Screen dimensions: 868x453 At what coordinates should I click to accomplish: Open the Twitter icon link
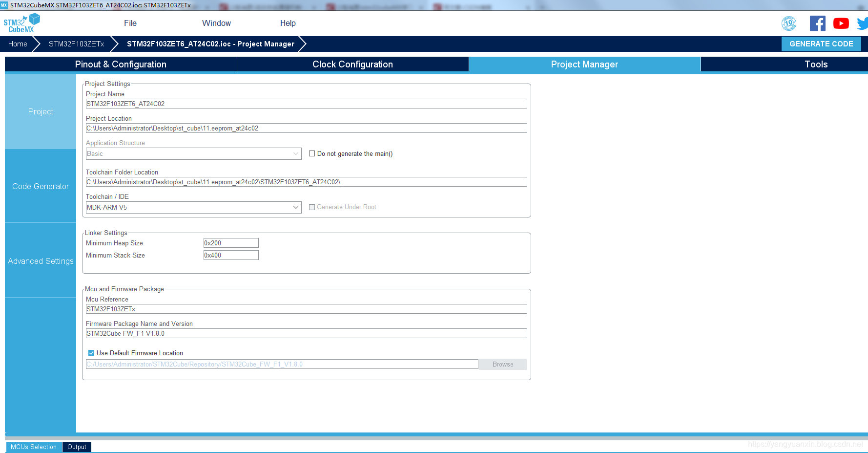(863, 23)
